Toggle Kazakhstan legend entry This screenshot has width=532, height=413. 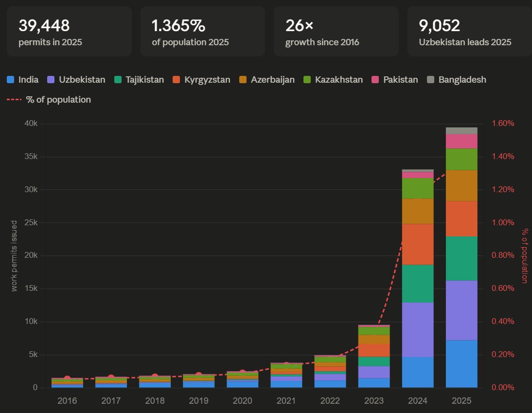tap(333, 80)
